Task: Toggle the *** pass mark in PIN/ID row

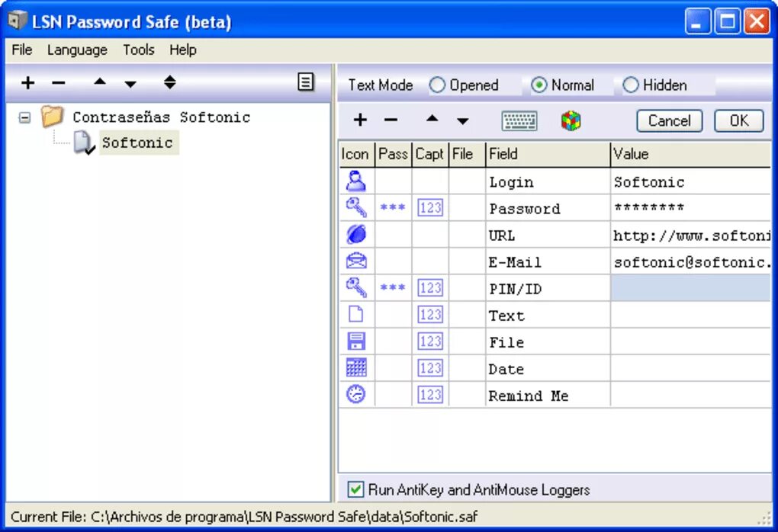Action: 393,287
